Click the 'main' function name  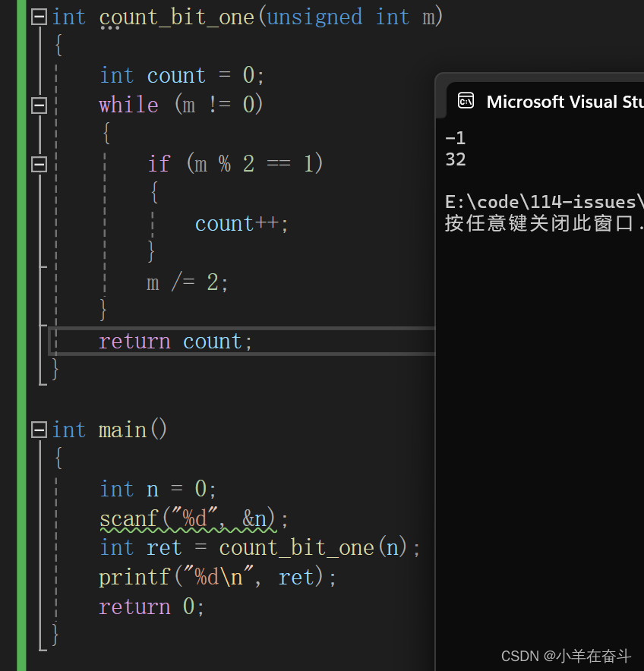coord(122,430)
